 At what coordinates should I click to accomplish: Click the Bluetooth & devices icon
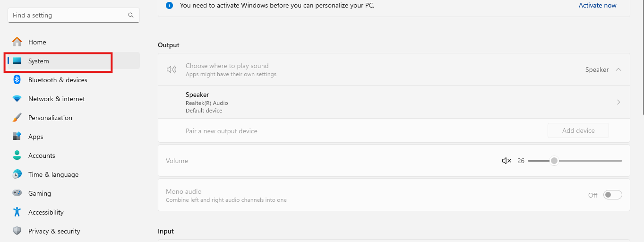[17, 80]
